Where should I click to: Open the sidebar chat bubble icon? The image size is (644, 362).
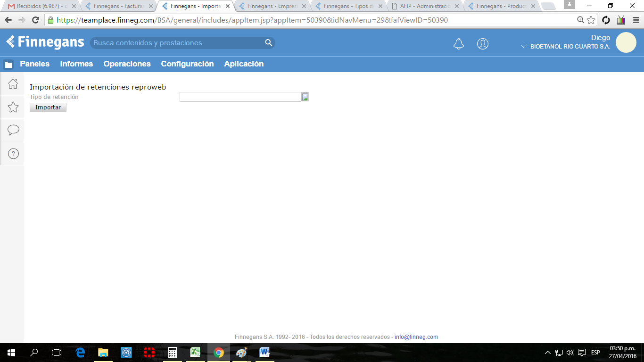13,130
